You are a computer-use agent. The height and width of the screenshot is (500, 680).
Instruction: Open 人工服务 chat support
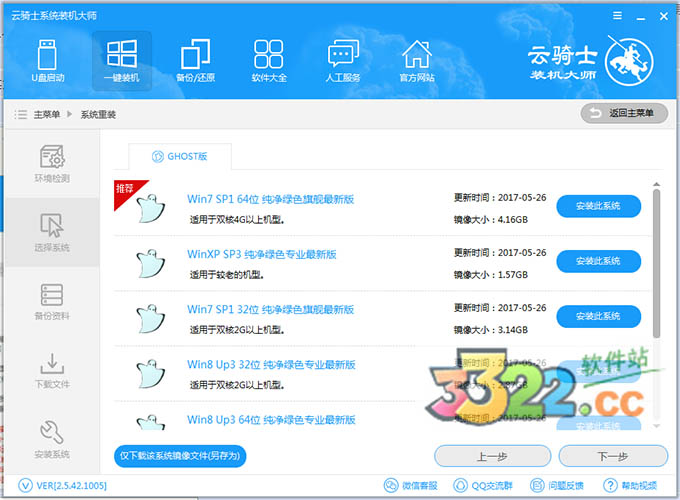point(343,61)
